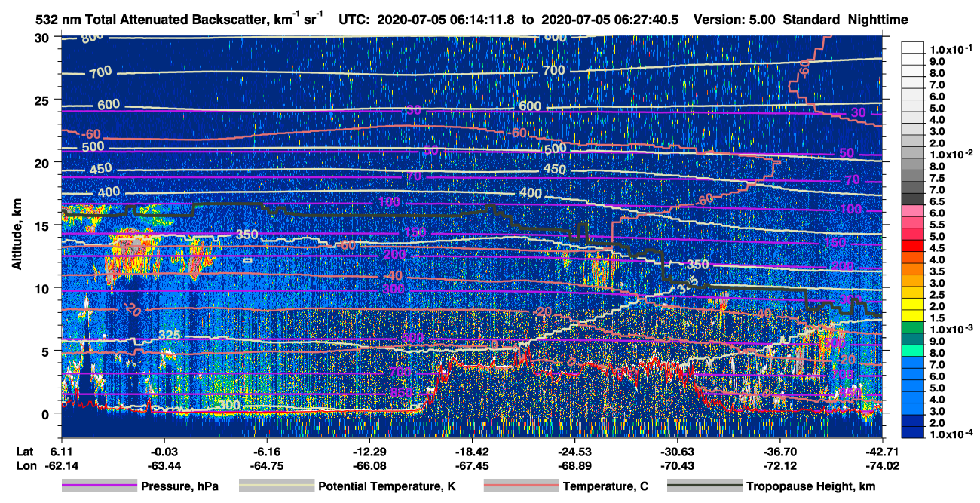This screenshot has height=503, width=980.
Task: Click the magenta Pressure legend line sample
Action: pyautogui.click(x=99, y=486)
